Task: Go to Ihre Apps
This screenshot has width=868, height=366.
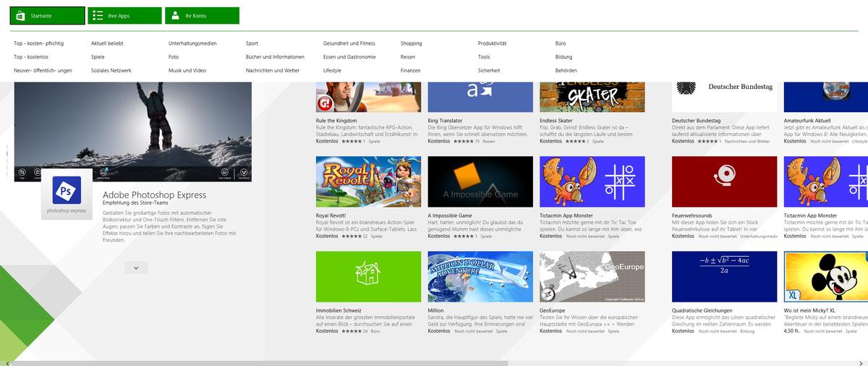Action: tap(124, 16)
